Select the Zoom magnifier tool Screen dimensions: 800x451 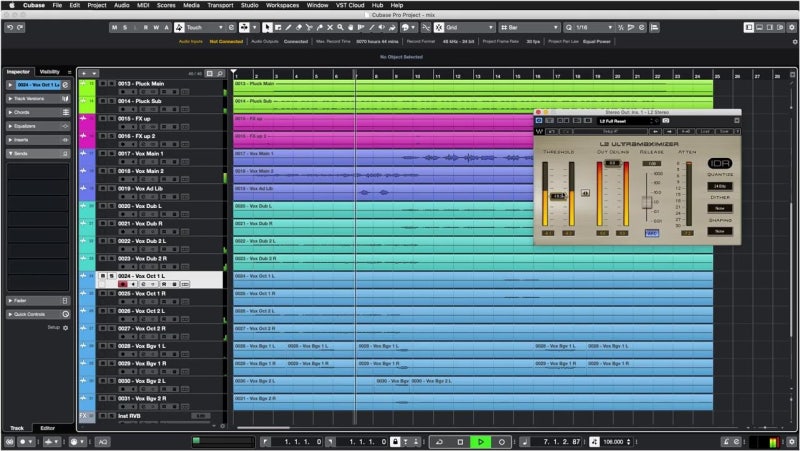click(340, 28)
